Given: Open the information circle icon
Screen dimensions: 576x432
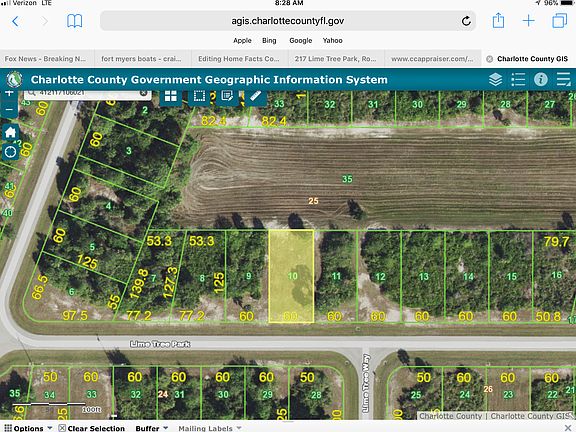Looking at the screenshot, I should pos(540,79).
